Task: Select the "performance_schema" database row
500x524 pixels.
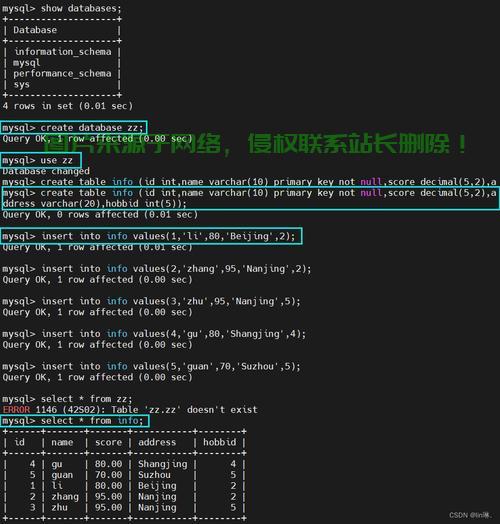Action: (62, 74)
